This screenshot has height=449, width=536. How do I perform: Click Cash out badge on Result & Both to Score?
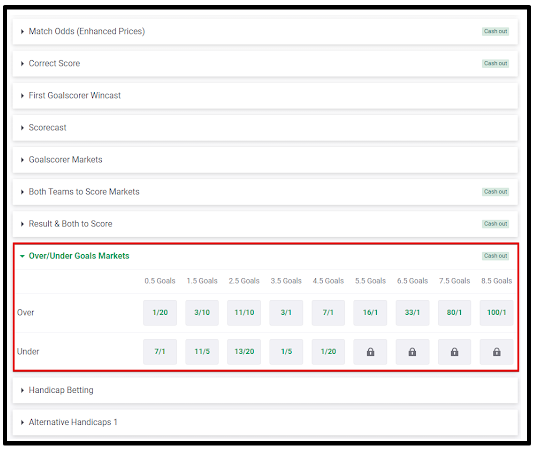[495, 224]
